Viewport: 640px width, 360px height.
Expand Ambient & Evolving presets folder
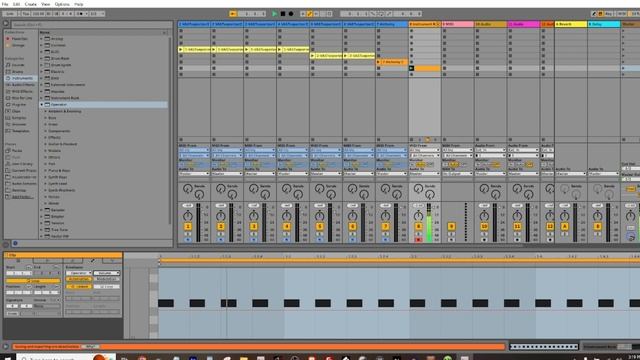46,111
